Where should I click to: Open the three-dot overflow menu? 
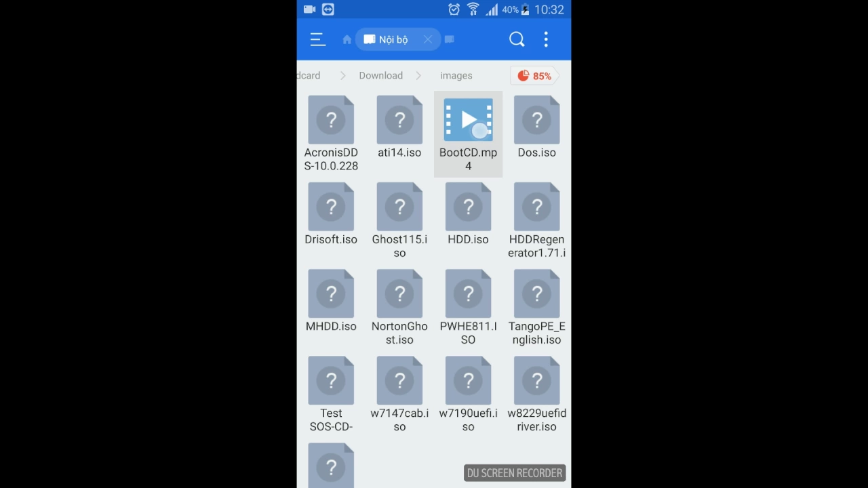click(x=546, y=39)
